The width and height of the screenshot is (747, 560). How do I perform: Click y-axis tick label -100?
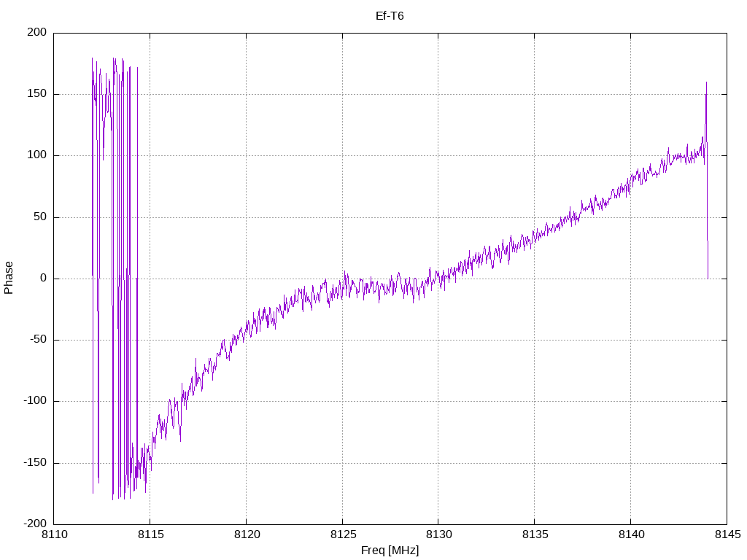35,401
